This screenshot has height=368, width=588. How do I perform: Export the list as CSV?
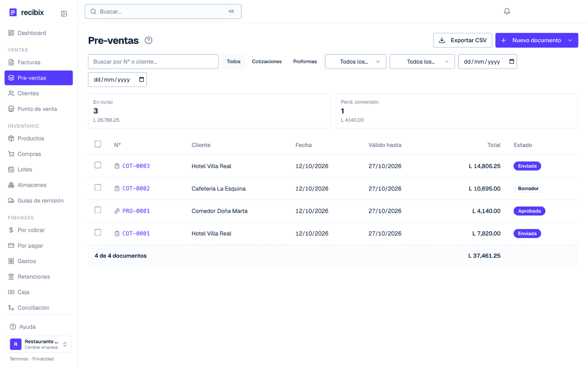click(463, 40)
